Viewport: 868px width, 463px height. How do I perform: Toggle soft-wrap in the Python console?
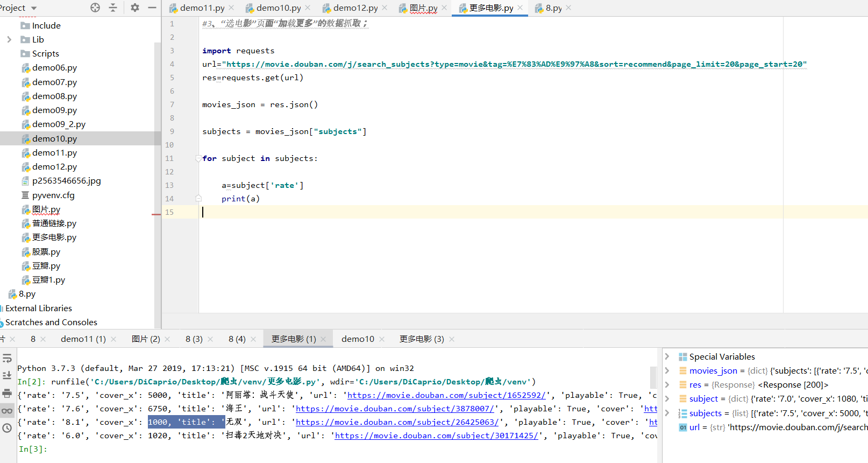(7, 359)
